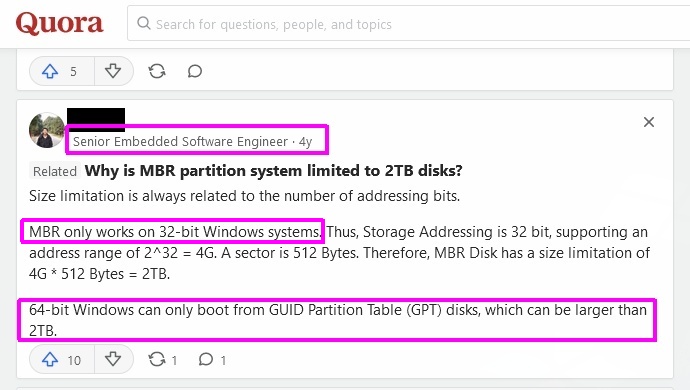
Task: Click the blacked-out author name
Action: point(96,119)
